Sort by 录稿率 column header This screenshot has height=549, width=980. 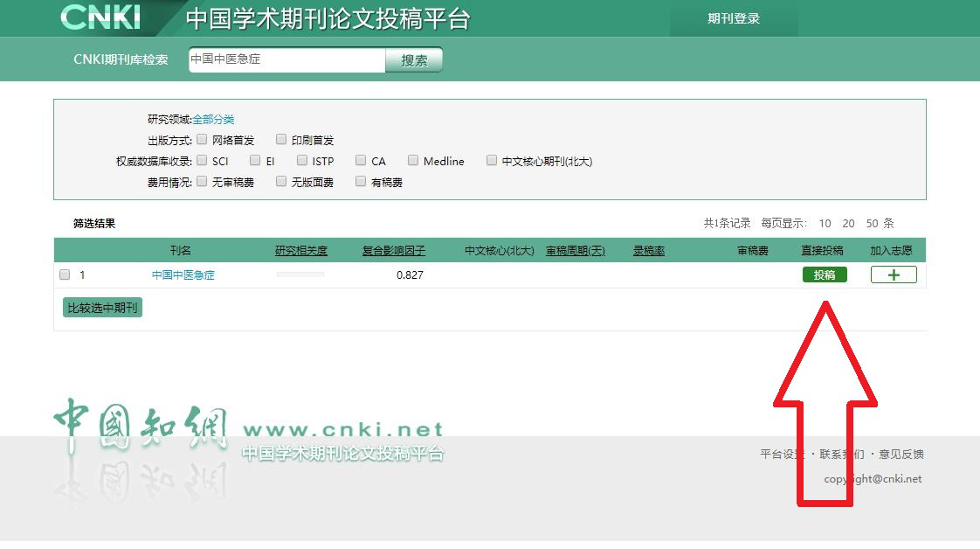pos(649,251)
